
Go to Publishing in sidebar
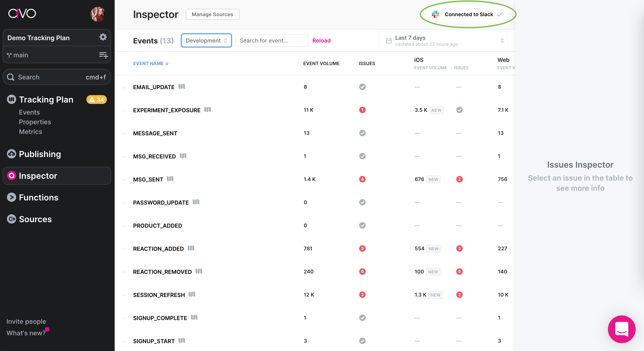[40, 154]
